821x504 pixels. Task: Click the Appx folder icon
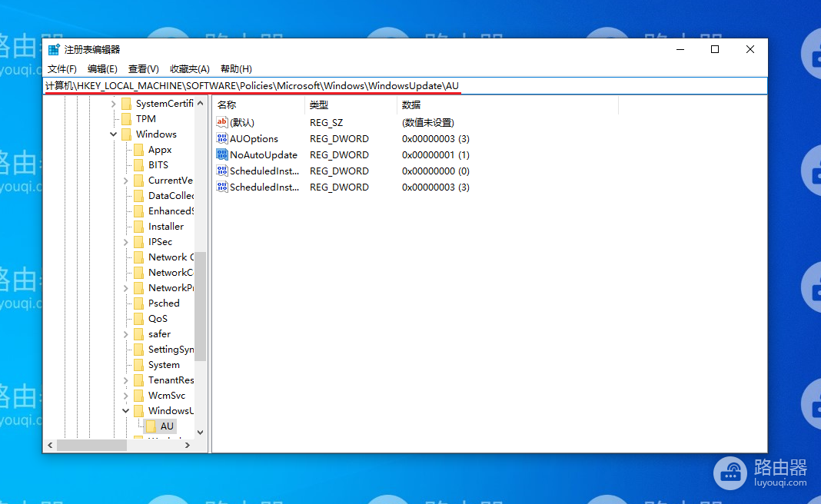138,150
